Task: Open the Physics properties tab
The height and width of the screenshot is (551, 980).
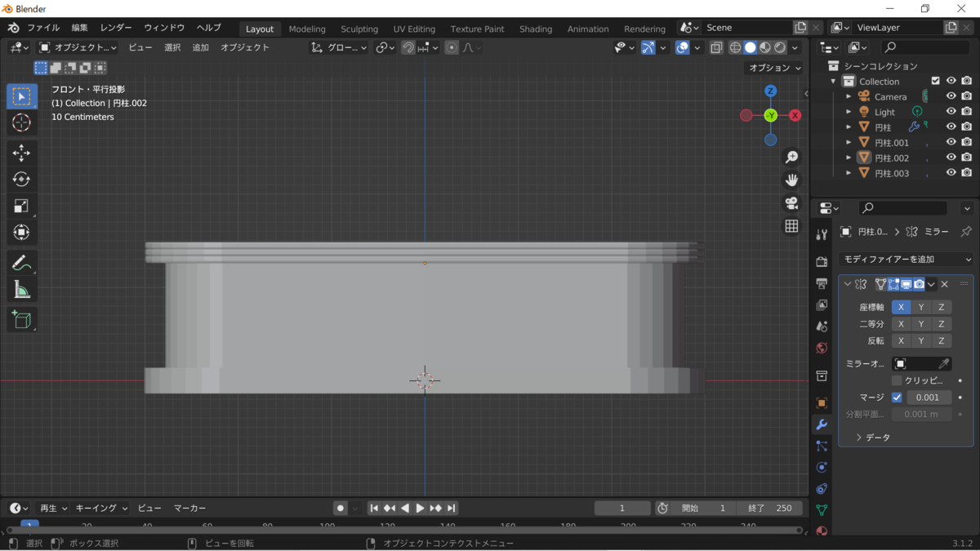Action: [x=822, y=467]
